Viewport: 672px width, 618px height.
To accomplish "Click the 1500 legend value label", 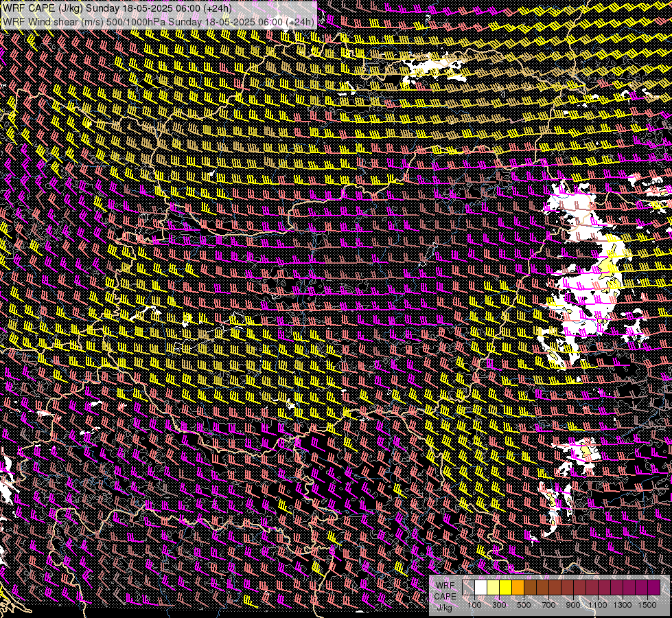I will 647,605.
